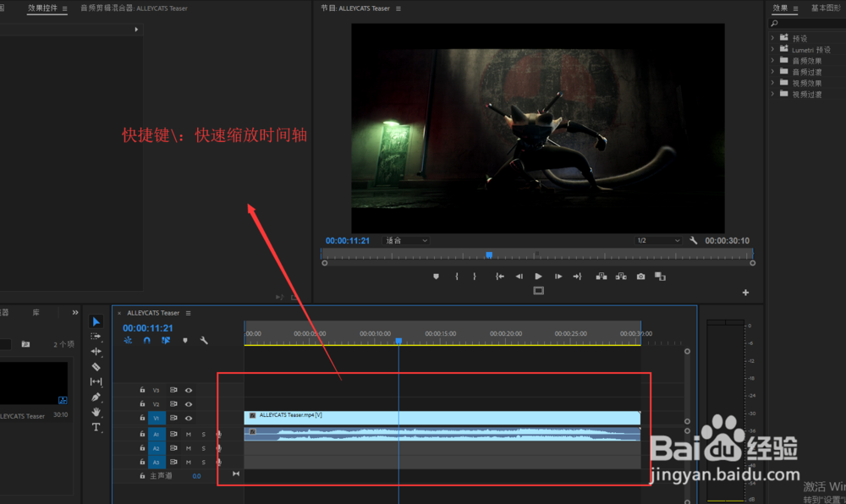The image size is (846, 504).
Task: Click the Lift button
Action: pos(601,277)
